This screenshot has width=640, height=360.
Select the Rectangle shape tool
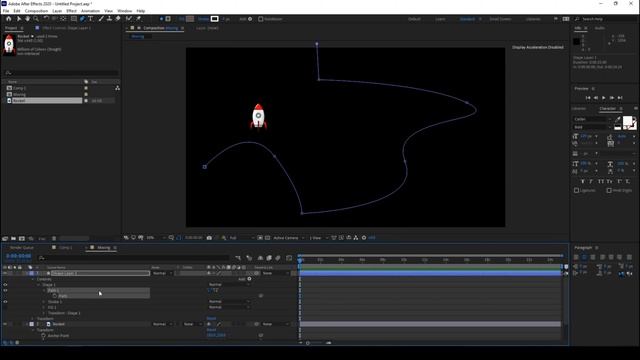(x=74, y=19)
